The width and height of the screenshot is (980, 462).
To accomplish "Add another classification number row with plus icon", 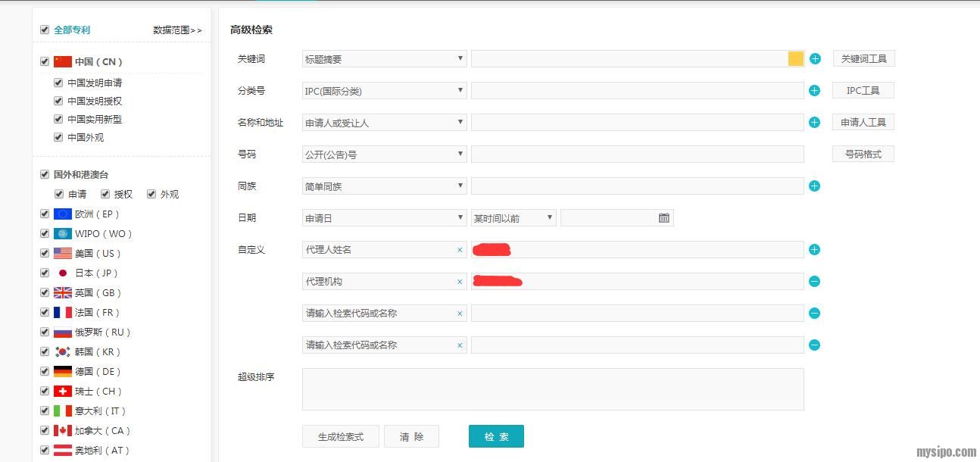I will (815, 91).
